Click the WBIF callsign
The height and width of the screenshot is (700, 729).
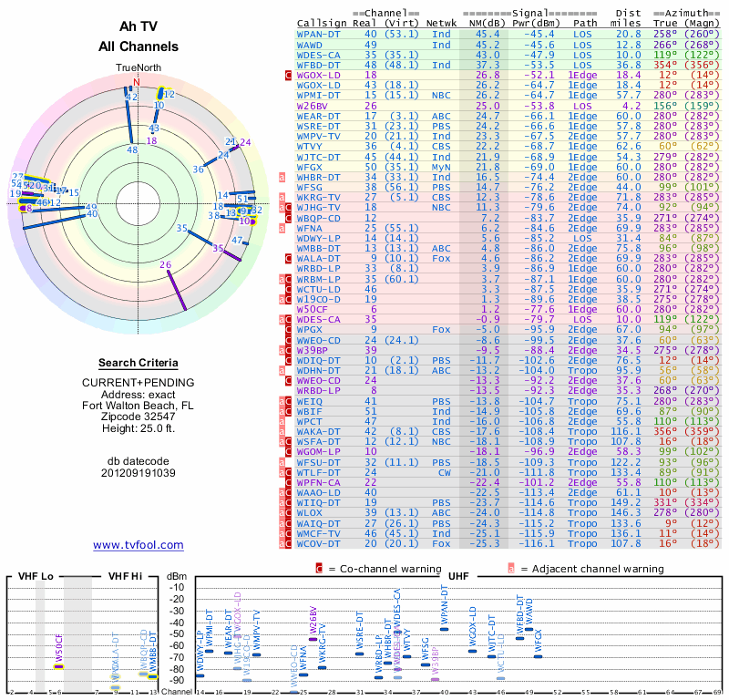(x=309, y=412)
